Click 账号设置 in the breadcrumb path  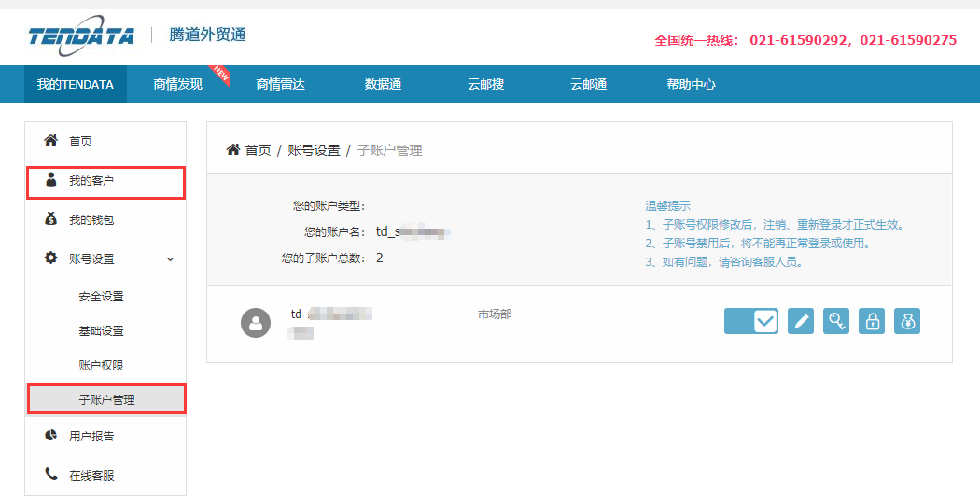(x=314, y=150)
